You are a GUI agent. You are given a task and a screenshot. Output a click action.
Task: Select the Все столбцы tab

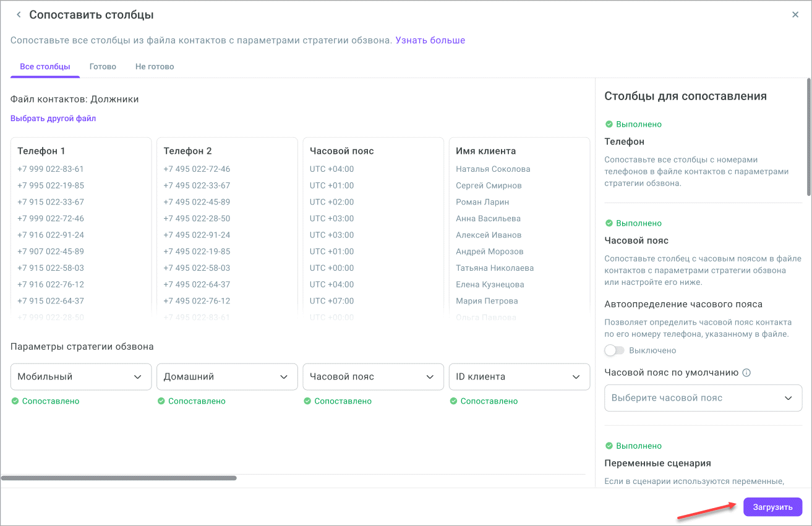tap(45, 67)
